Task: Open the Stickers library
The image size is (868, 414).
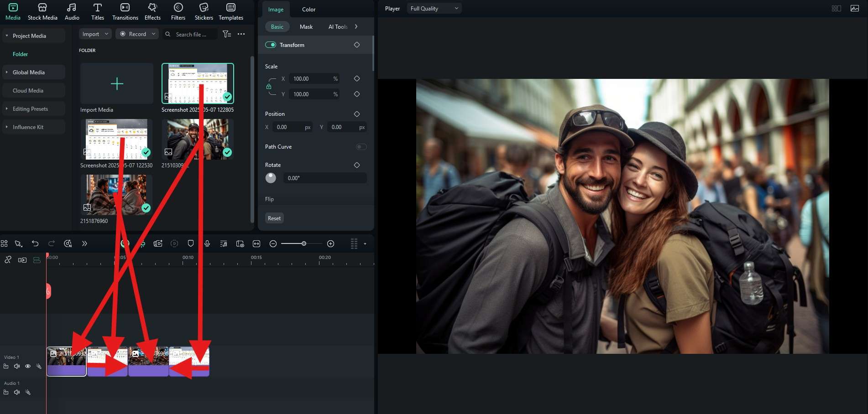Action: click(x=204, y=12)
